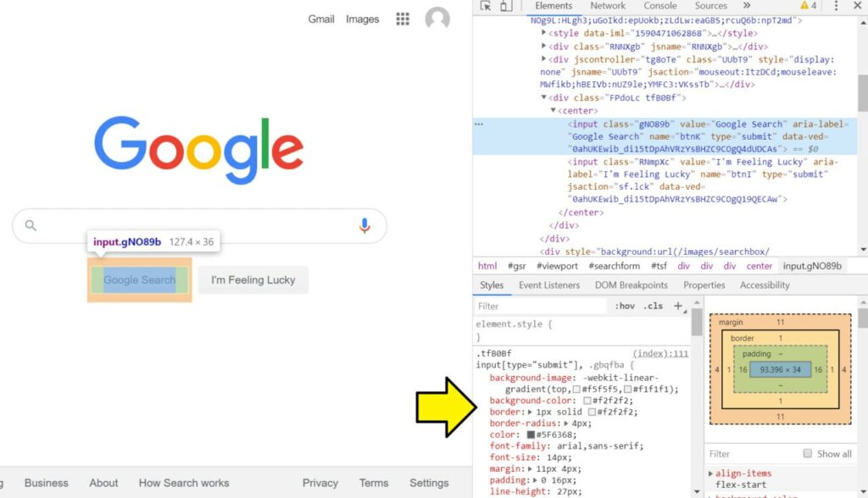Toggle the .cls classes panel
Viewport: 868px width, 498px height.
pyautogui.click(x=653, y=306)
